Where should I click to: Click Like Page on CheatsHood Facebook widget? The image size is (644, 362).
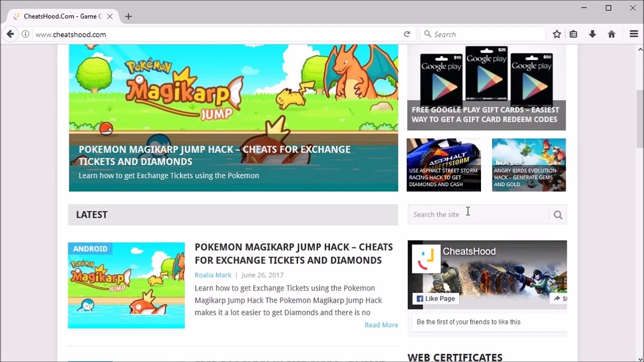pos(435,299)
